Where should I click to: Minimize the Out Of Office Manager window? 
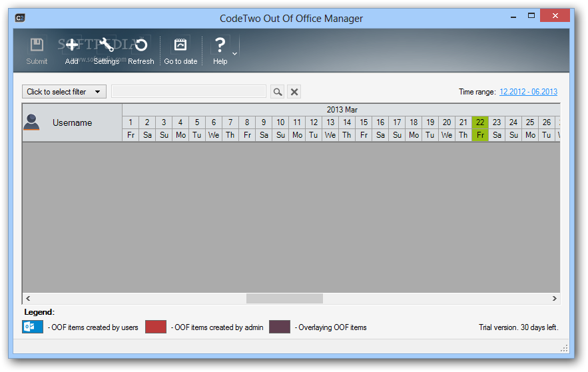pos(513,16)
